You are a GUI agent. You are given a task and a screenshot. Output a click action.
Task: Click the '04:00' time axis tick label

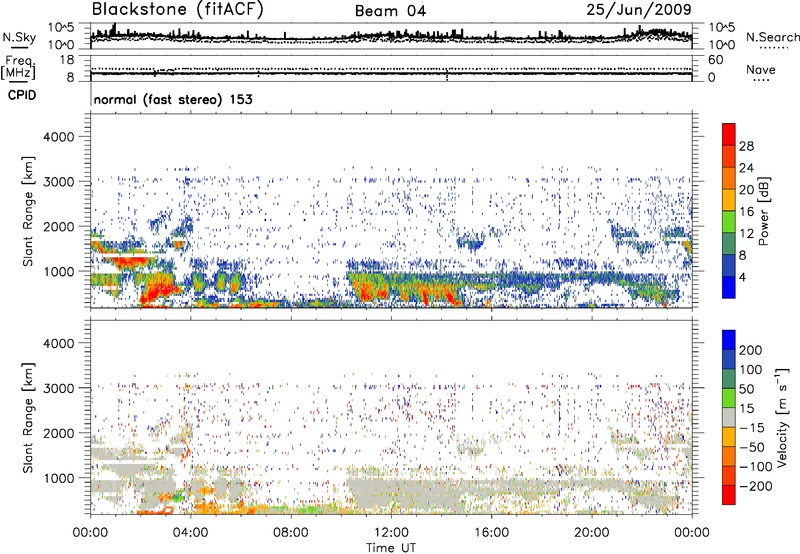click(190, 533)
